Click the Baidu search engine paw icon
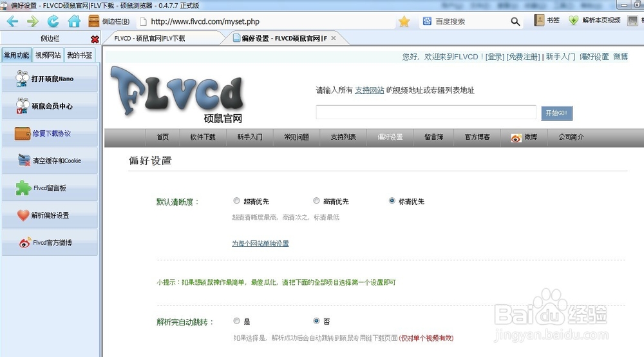The image size is (644, 357). [427, 21]
